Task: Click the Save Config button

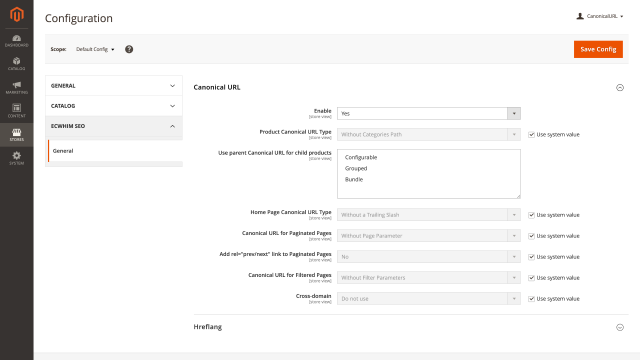Action: pyautogui.click(x=598, y=49)
